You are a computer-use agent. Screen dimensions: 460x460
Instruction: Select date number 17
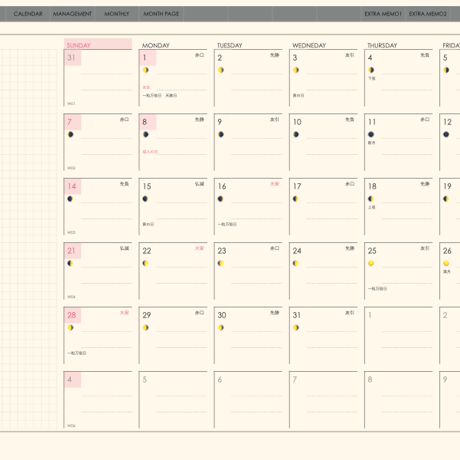(297, 186)
